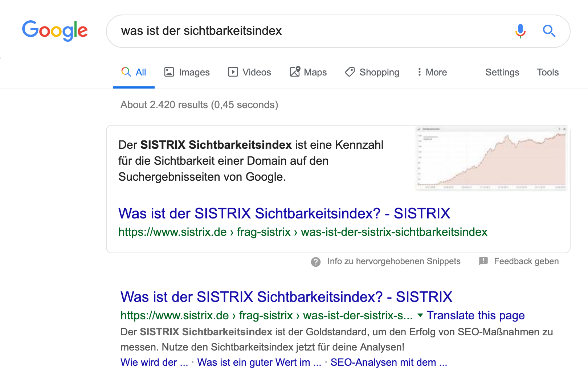Open search Tools
Image resolution: width=588 pixels, height=381 pixels.
[548, 72]
